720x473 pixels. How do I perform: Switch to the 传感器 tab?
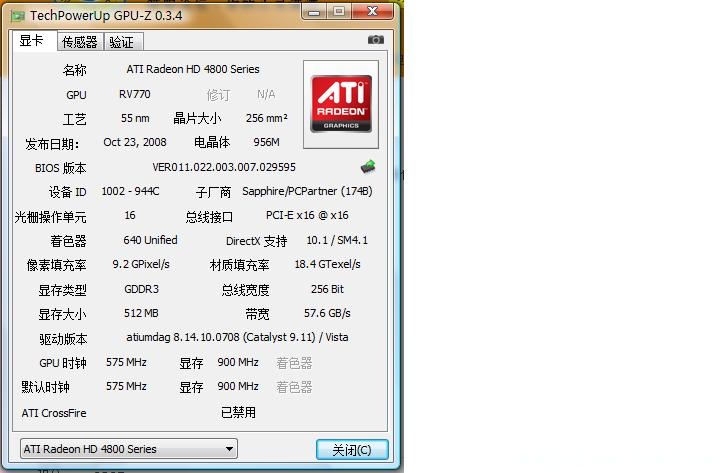[x=80, y=42]
